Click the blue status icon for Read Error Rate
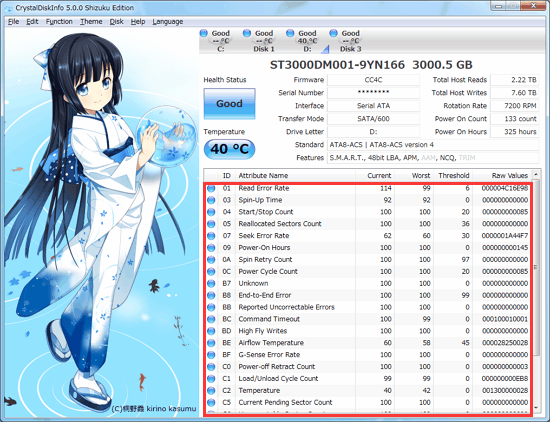 (211, 188)
